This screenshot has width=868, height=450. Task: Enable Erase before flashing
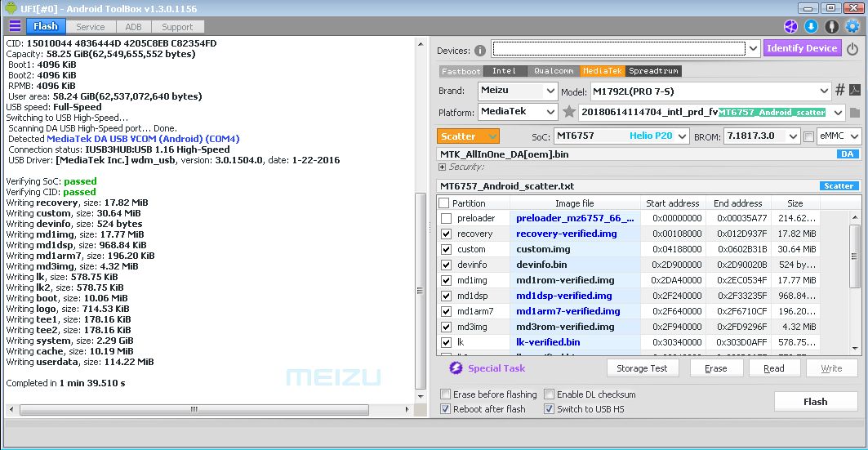point(445,394)
